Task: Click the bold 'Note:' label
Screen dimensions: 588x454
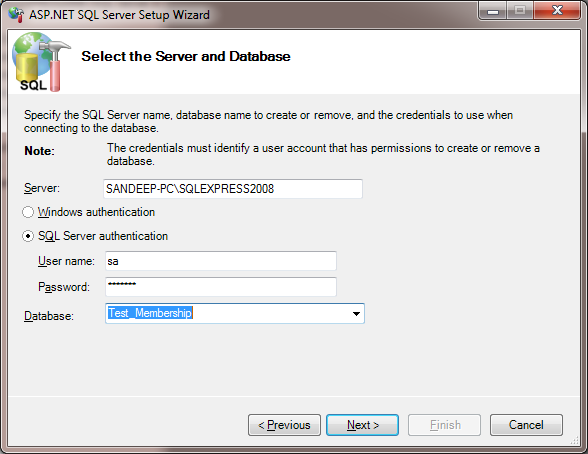Action: coord(39,151)
